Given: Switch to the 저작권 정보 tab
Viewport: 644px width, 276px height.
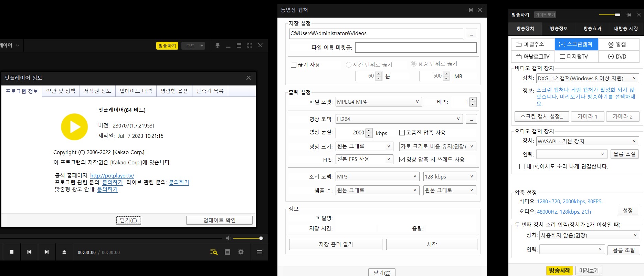Looking at the screenshot, I should 97,91.
